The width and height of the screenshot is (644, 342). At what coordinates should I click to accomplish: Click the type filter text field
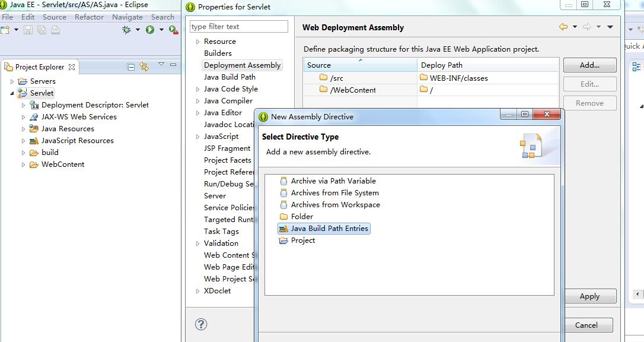tap(238, 26)
